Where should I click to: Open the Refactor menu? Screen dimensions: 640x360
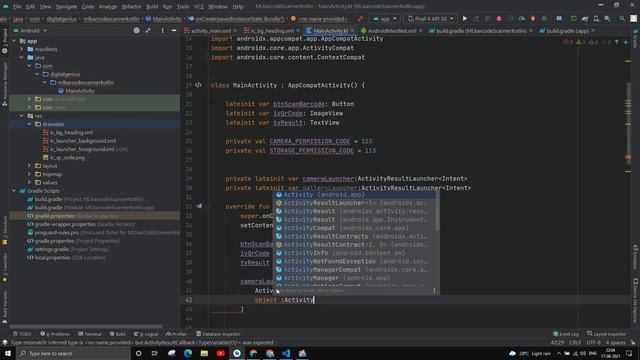click(x=131, y=7)
